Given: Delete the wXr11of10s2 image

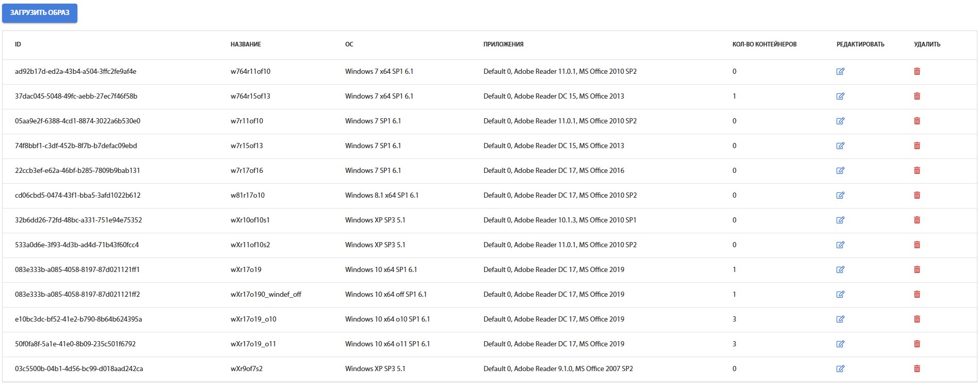Looking at the screenshot, I should point(917,245).
